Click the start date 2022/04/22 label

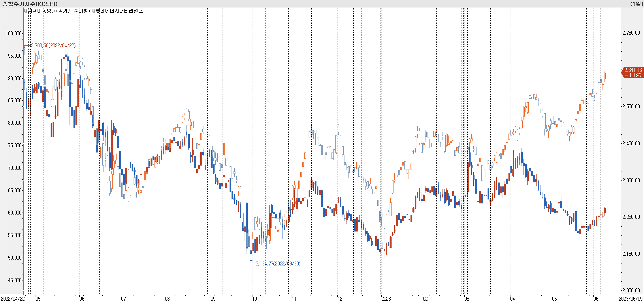[x=13, y=299]
